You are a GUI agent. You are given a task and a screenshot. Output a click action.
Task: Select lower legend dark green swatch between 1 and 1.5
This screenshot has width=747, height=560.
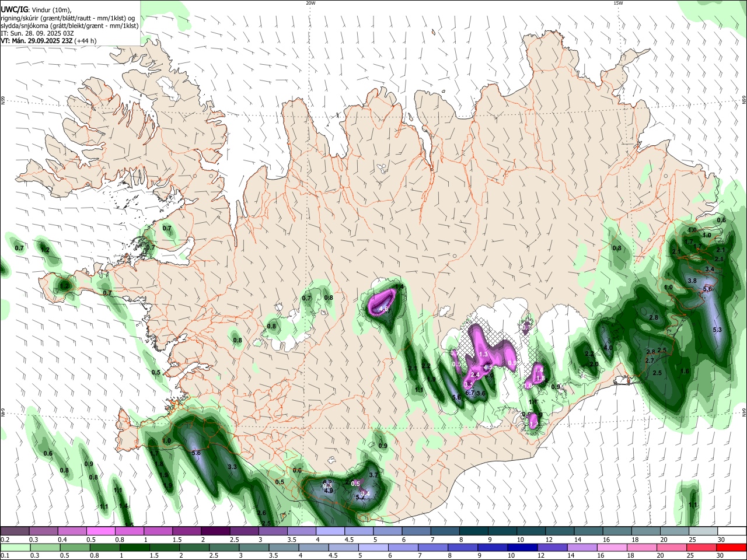click(x=135, y=547)
